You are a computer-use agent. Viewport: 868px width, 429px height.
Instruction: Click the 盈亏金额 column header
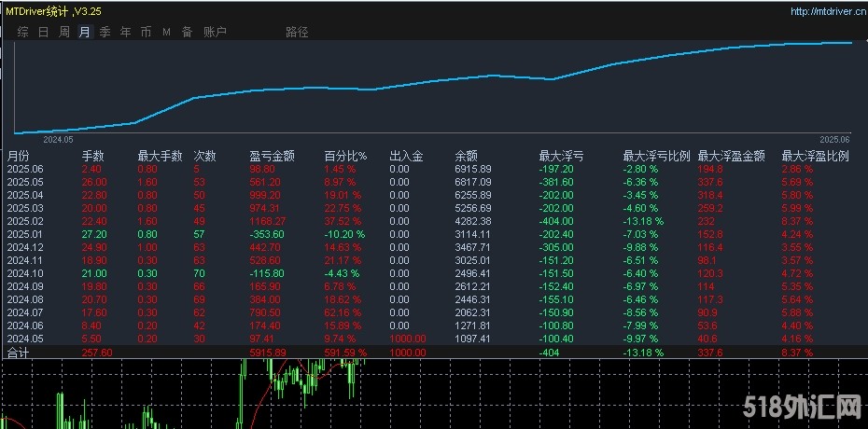click(273, 157)
